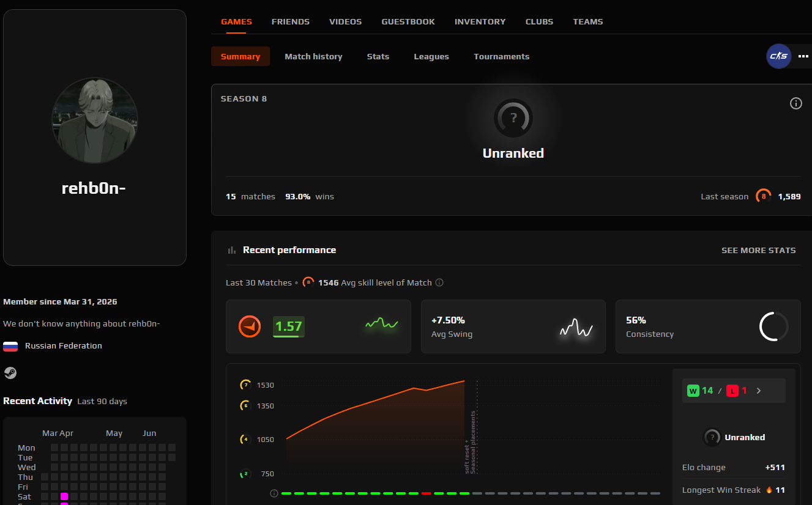
Task: Click the white Avg Swing sparkline
Action: [x=576, y=328]
